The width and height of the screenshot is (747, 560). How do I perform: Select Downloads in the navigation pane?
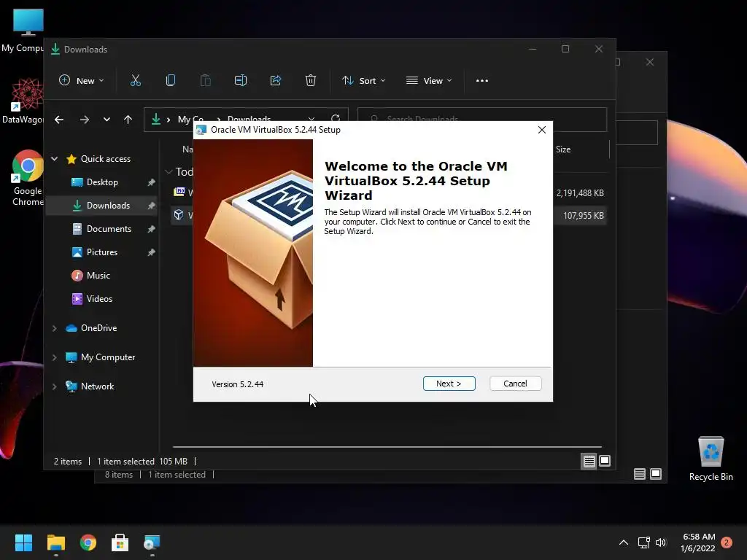pos(102,205)
